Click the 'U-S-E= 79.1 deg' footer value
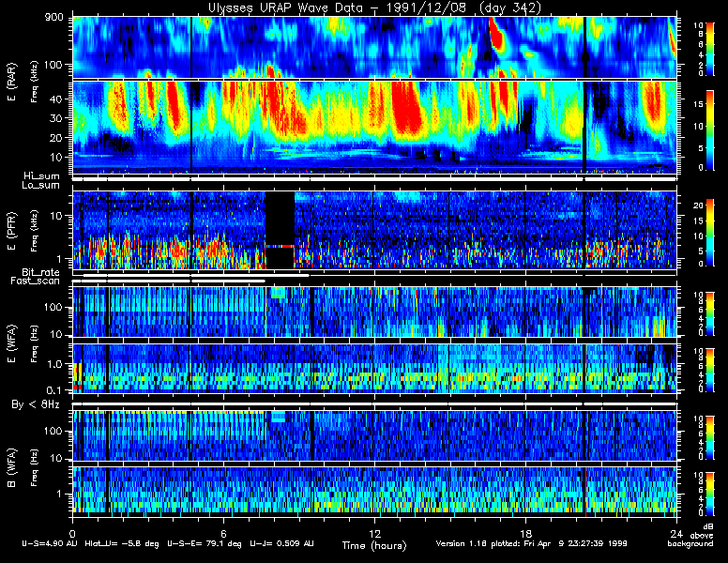 coord(205,543)
